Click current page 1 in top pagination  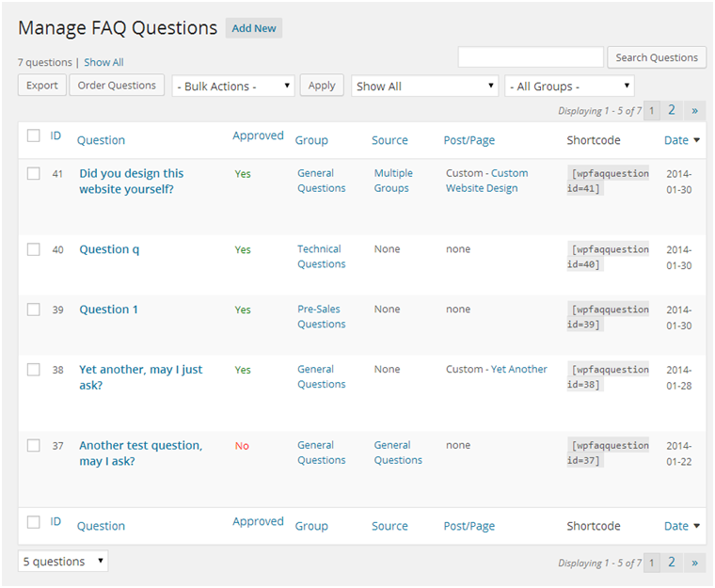[652, 110]
